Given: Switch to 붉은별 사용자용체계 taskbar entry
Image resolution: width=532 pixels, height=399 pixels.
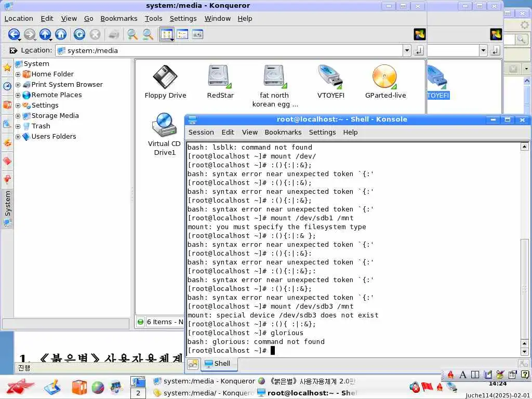Looking at the screenshot, I should 307,381.
